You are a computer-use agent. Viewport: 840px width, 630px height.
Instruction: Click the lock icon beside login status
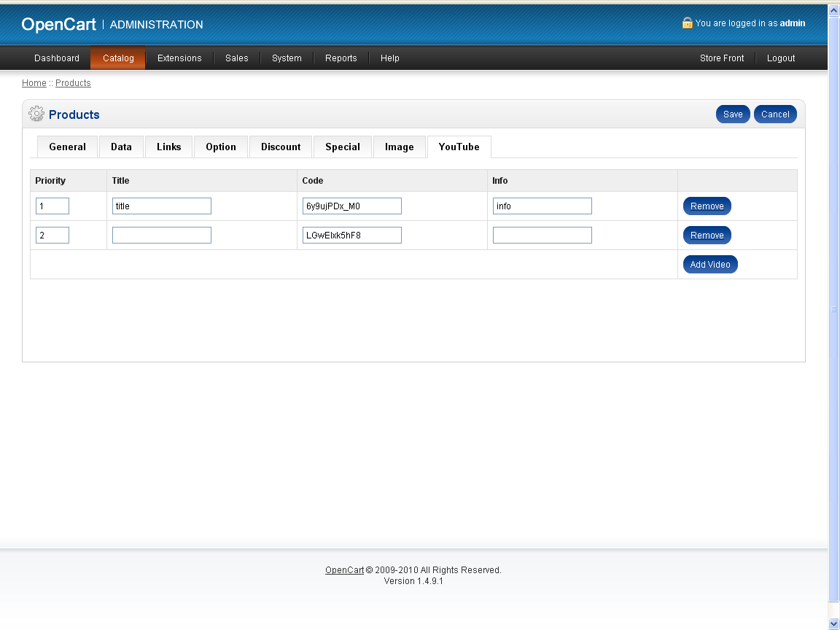(x=687, y=23)
